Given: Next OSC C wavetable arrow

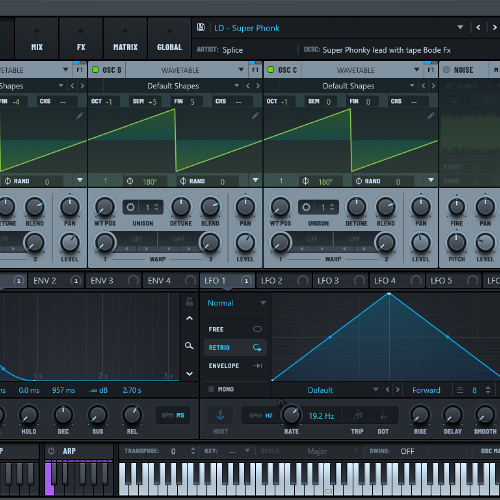Looking at the screenshot, I should pyautogui.click(x=433, y=86).
